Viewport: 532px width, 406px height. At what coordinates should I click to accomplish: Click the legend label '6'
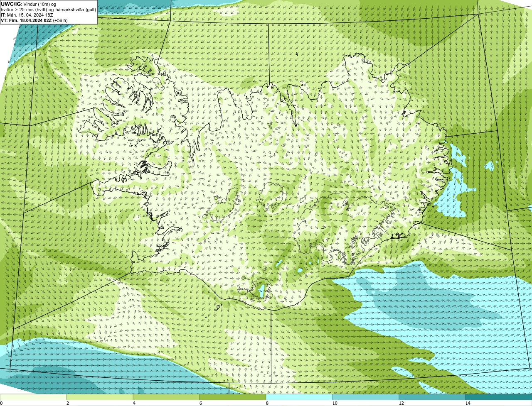(200, 403)
